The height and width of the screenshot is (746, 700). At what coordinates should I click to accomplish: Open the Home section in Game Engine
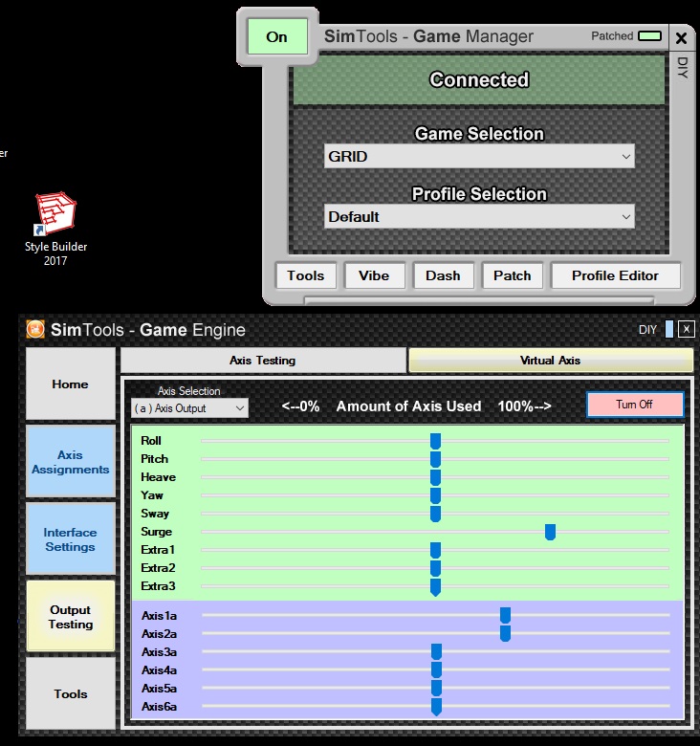pos(71,384)
